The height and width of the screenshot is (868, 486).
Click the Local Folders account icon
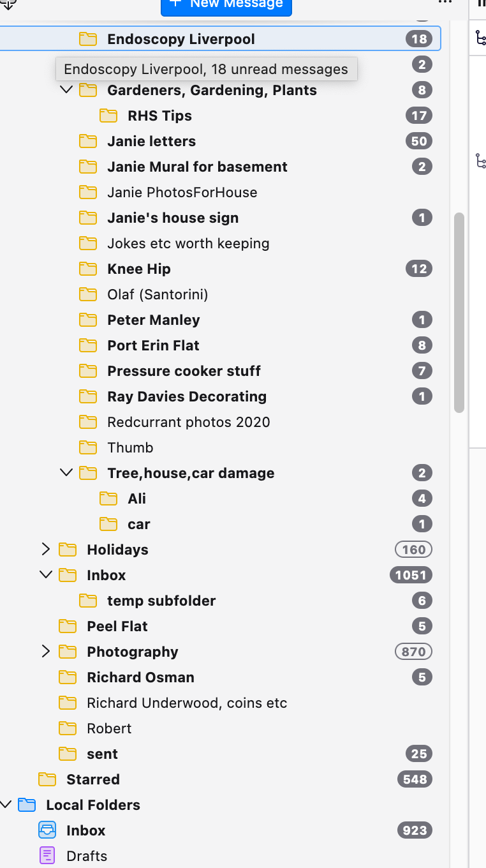pos(27,805)
